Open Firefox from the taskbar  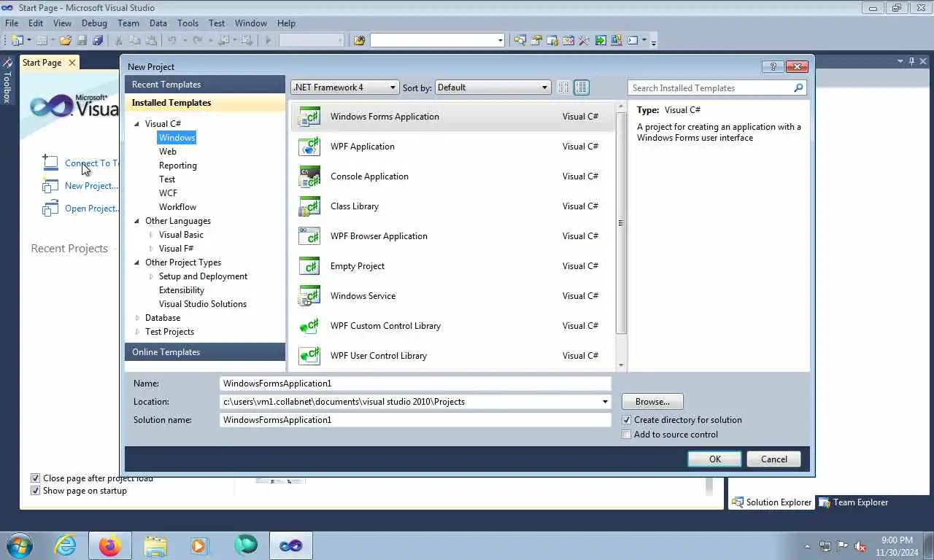pos(109,545)
